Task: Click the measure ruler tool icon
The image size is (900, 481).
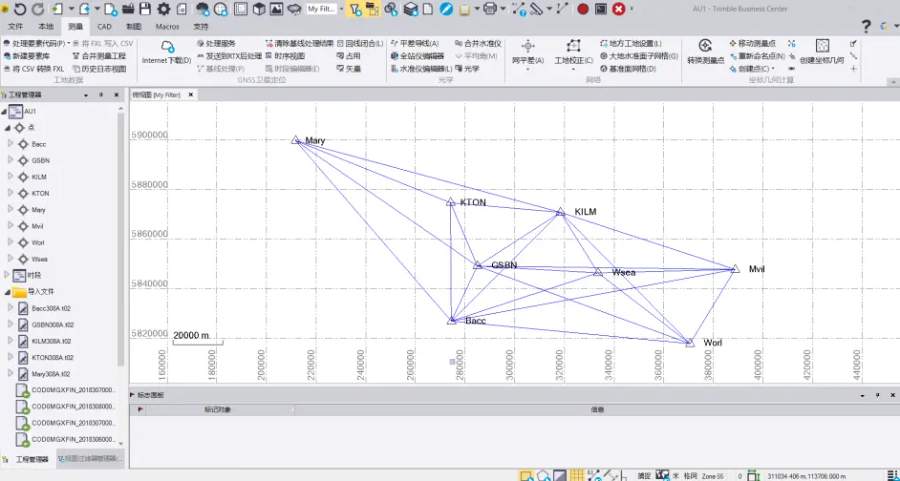Action: [x=537, y=9]
